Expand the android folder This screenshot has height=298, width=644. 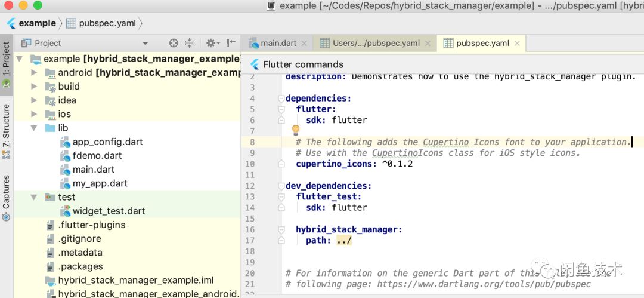pos(34,73)
